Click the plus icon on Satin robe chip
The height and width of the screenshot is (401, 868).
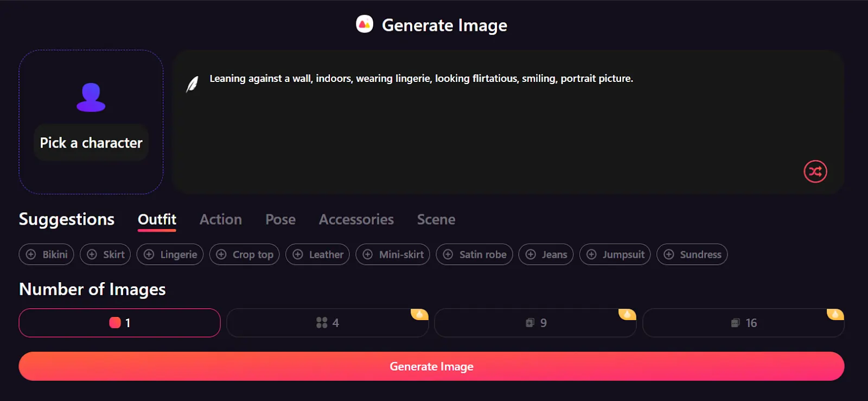pyautogui.click(x=448, y=254)
